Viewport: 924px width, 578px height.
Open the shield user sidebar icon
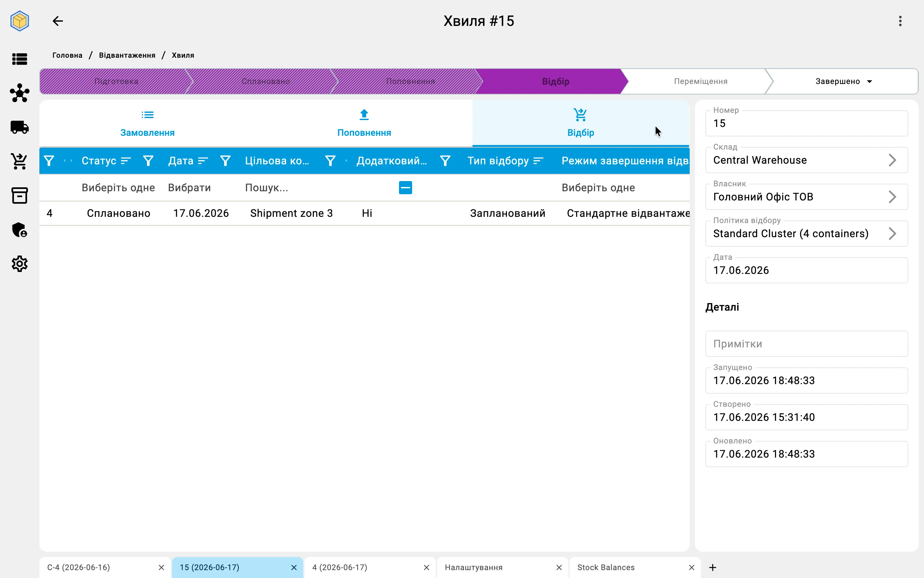click(x=19, y=230)
